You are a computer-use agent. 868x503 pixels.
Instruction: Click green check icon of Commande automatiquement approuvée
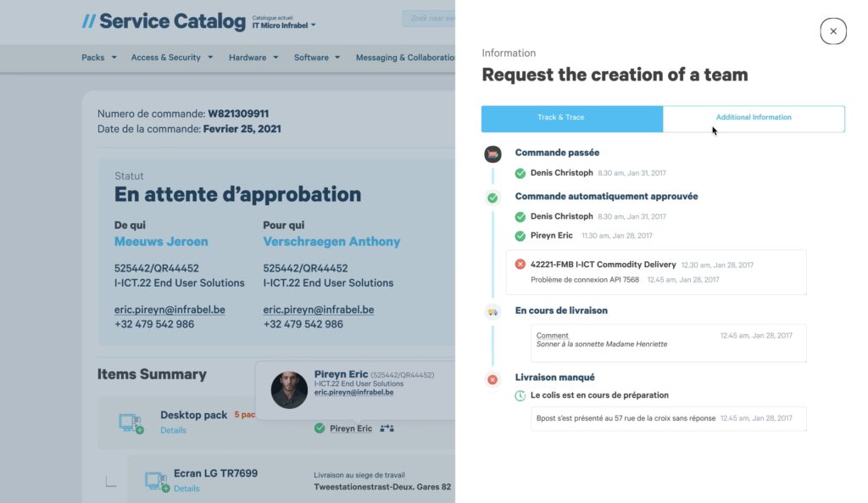[x=492, y=198]
